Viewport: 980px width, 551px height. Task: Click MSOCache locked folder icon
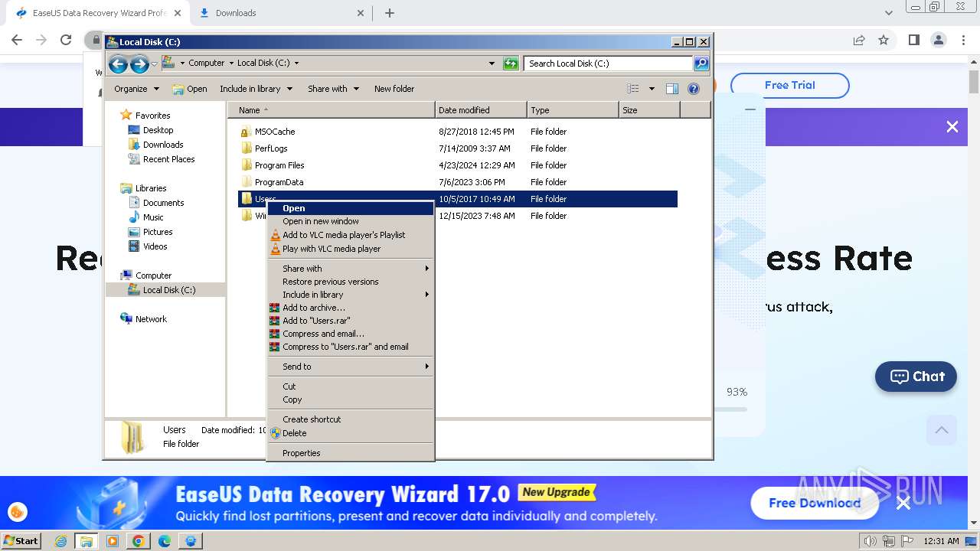pyautogui.click(x=246, y=132)
